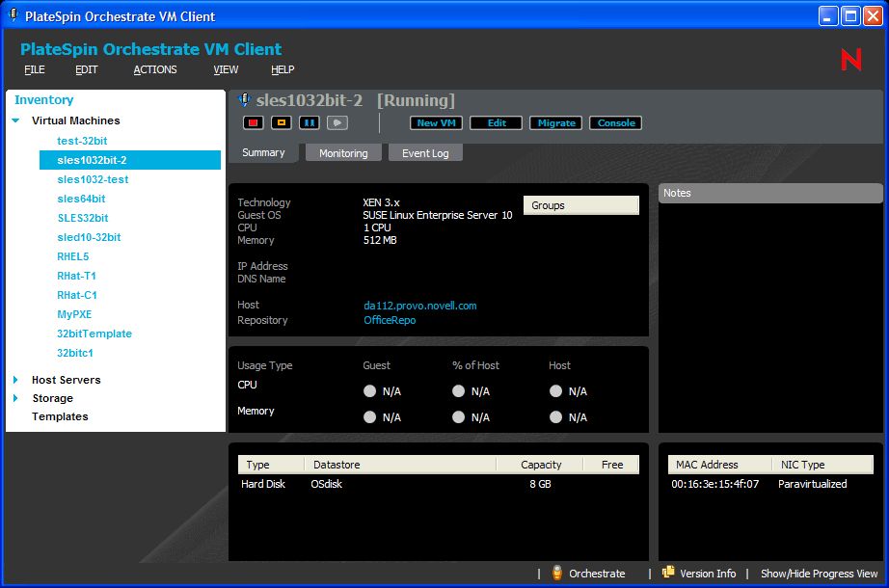The width and height of the screenshot is (889, 588).
Task: Click the Orchestrate status bar icon
Action: pos(556,574)
